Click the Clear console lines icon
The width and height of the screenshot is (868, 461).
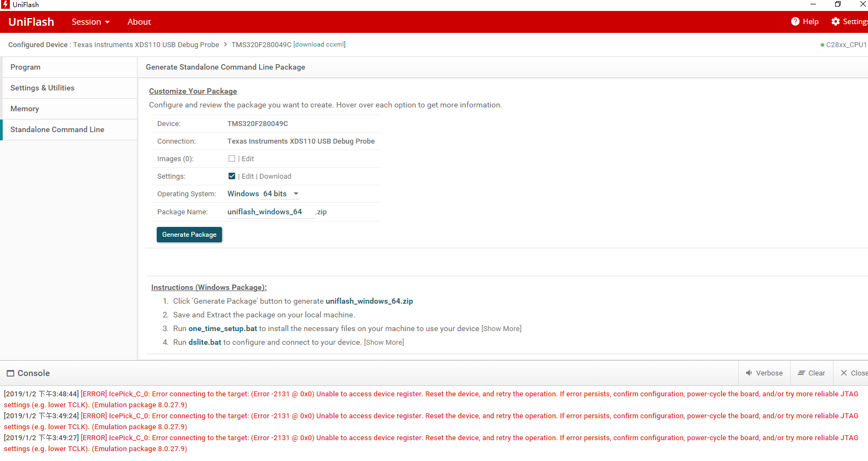click(x=801, y=373)
